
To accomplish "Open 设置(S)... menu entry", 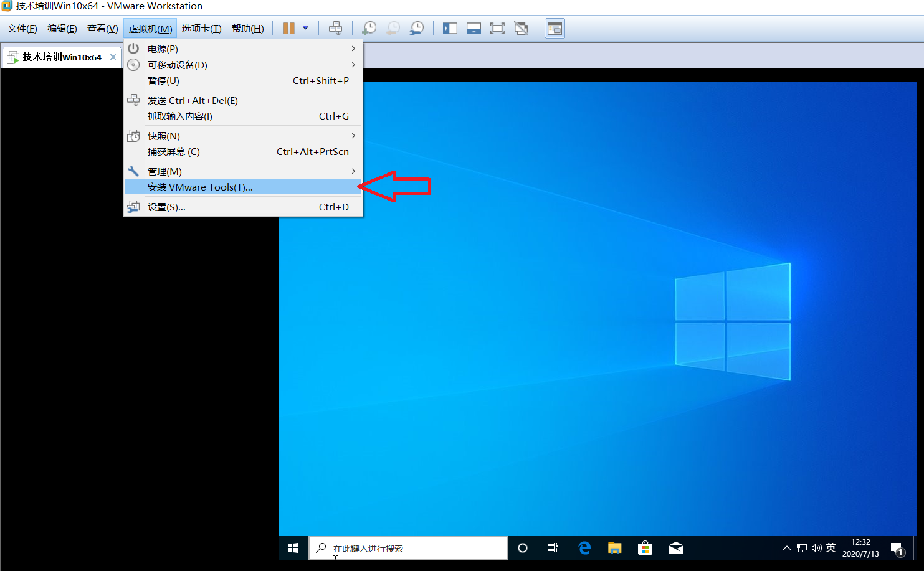I will [243, 207].
